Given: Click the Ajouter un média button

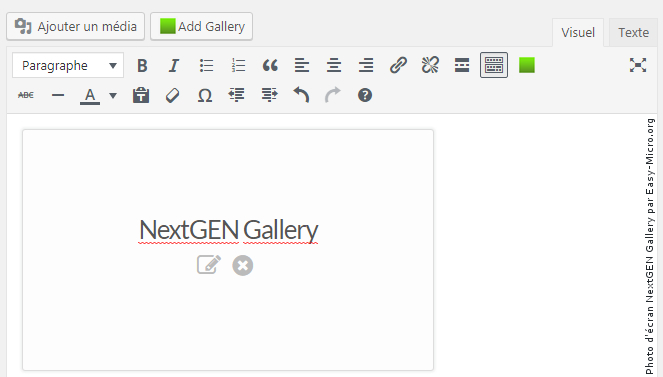Looking at the screenshot, I should click(x=76, y=27).
